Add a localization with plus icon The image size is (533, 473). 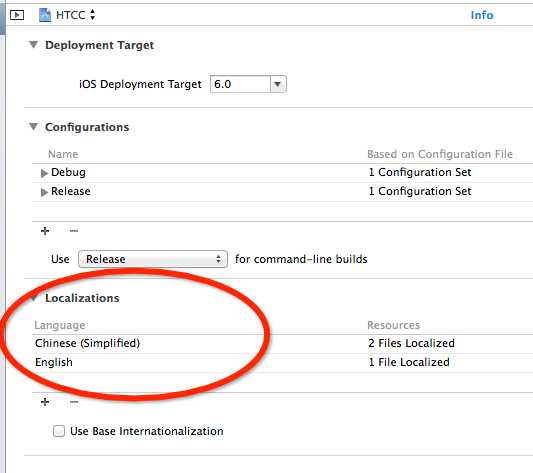point(45,402)
